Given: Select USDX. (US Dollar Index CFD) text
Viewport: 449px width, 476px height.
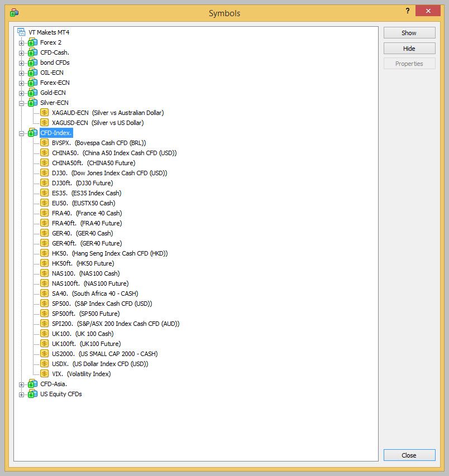Looking at the screenshot, I should pos(100,363).
